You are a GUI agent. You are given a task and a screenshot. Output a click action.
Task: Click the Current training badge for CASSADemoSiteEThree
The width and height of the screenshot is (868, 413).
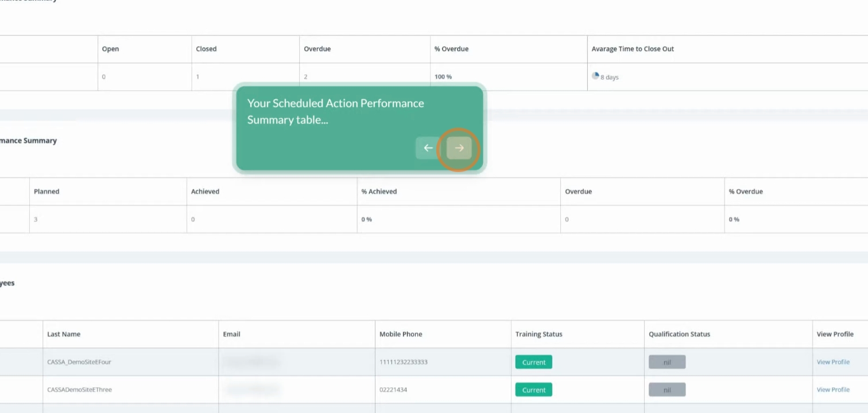(x=533, y=389)
